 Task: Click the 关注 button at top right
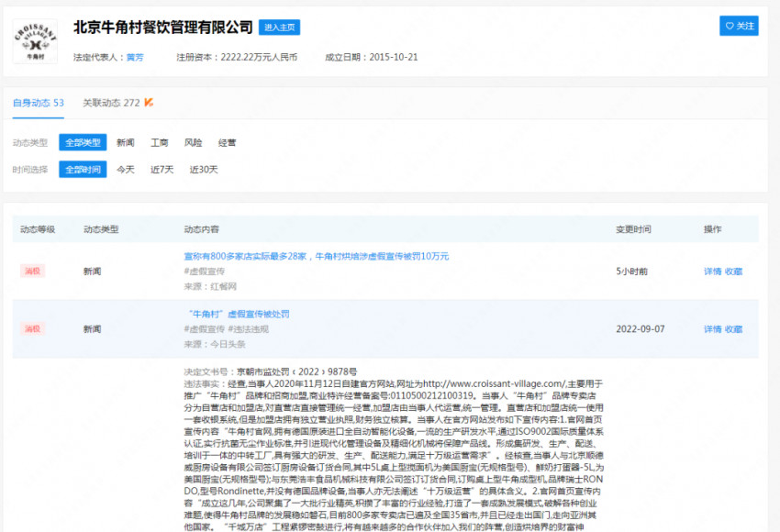(740, 26)
